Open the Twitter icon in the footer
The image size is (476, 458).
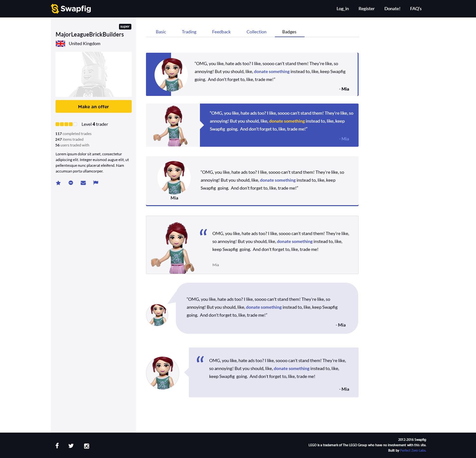click(71, 446)
